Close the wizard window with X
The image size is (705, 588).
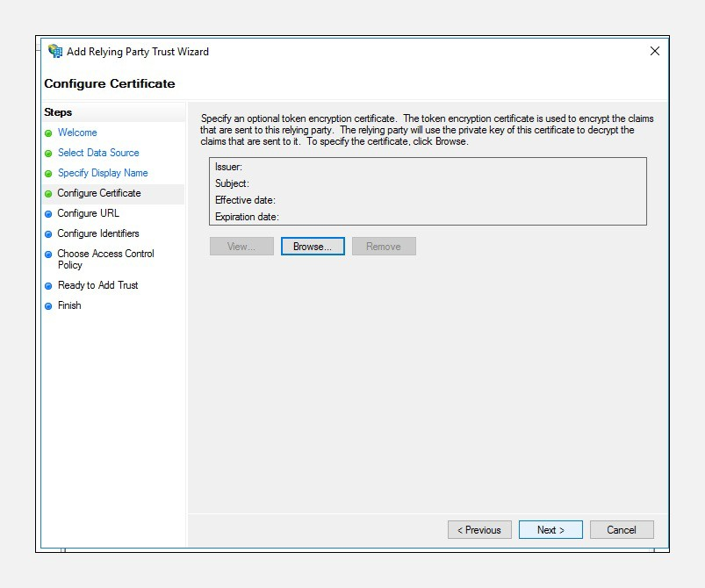[654, 52]
